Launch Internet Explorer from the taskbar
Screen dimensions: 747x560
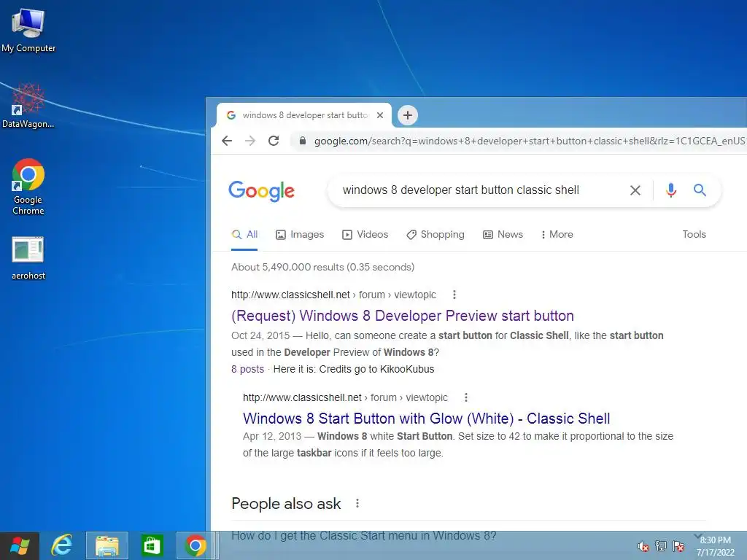click(x=62, y=545)
